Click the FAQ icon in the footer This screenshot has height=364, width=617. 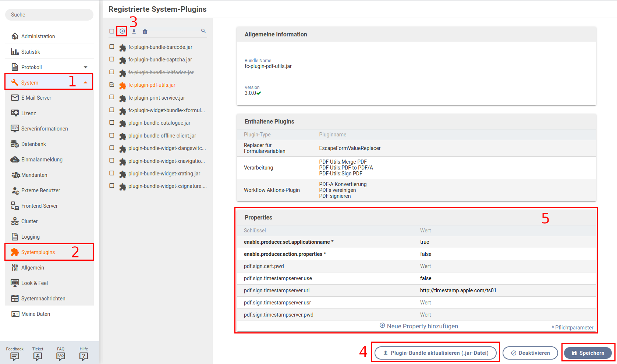pyautogui.click(x=60, y=356)
